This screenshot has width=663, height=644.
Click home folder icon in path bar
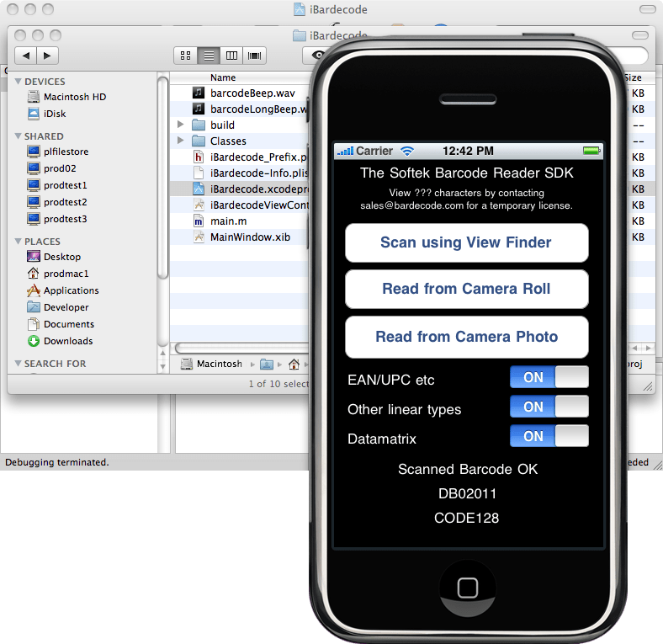coord(294,364)
